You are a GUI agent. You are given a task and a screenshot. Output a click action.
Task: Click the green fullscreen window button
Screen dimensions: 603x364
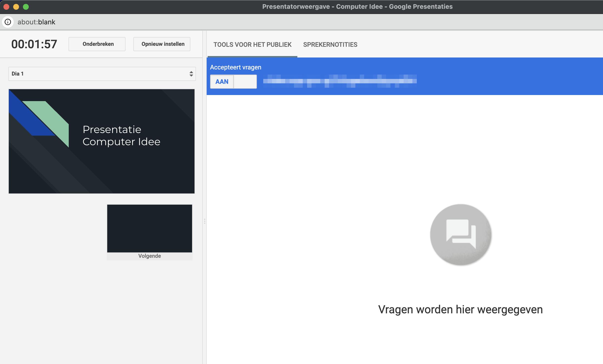click(26, 7)
